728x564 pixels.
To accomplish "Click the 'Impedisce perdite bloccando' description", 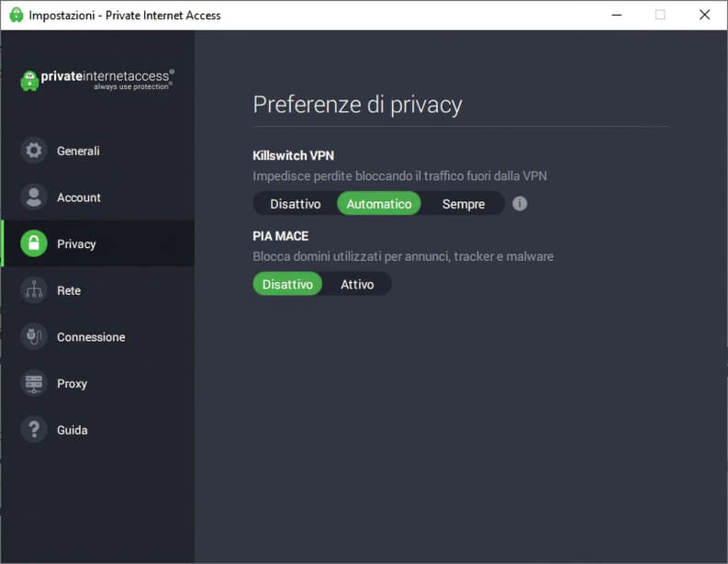I will coord(399,176).
